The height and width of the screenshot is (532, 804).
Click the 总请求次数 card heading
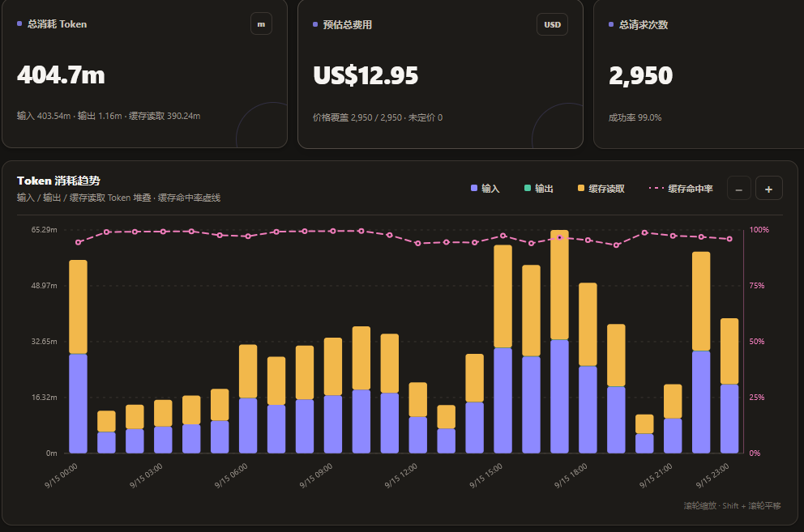[x=643, y=24]
